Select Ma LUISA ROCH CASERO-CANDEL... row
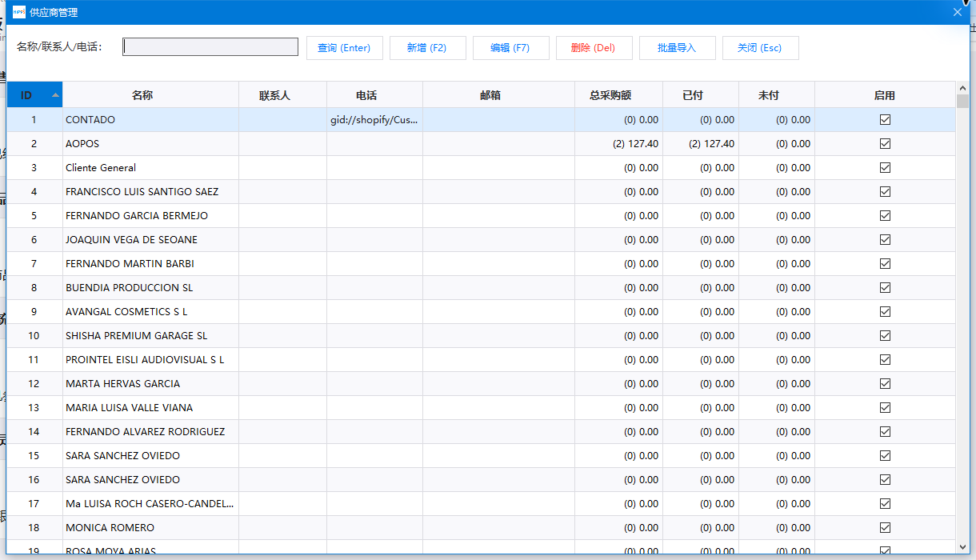Image resolution: width=976 pixels, height=560 pixels. (481, 504)
